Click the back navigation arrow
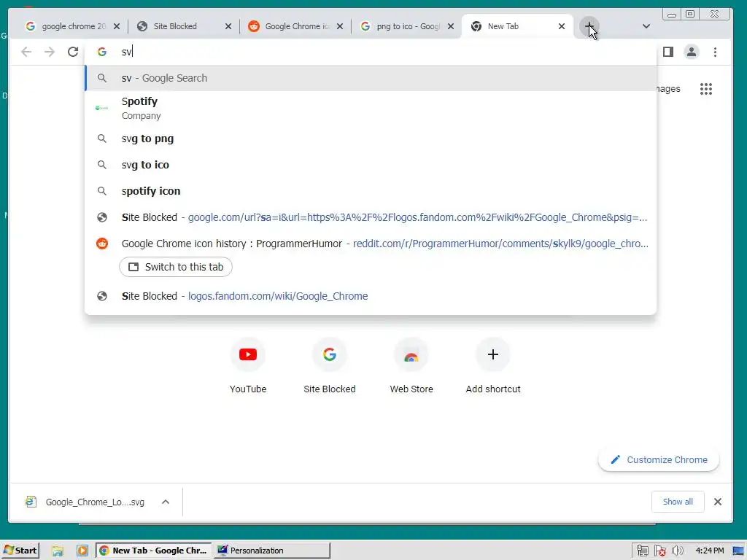The width and height of the screenshot is (747, 560). (26, 52)
